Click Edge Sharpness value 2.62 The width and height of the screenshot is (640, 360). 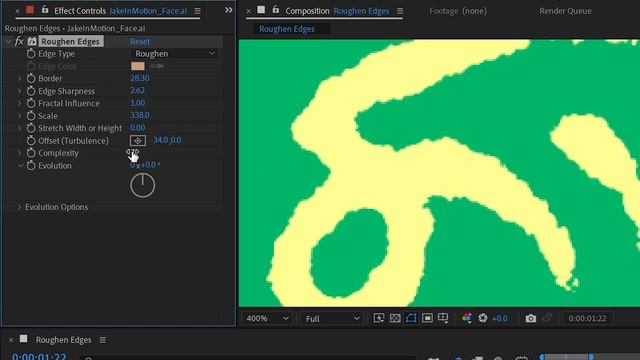pos(137,90)
